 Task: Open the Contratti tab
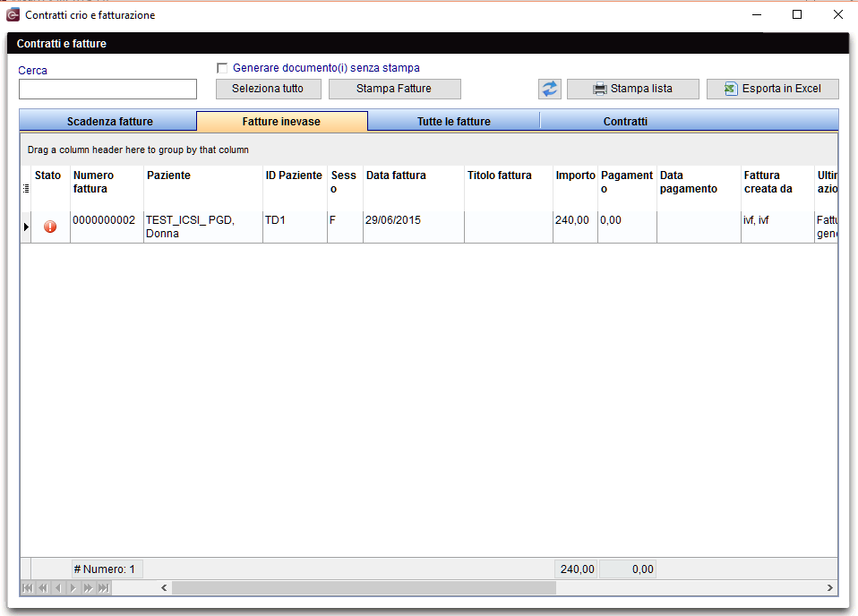pos(625,121)
